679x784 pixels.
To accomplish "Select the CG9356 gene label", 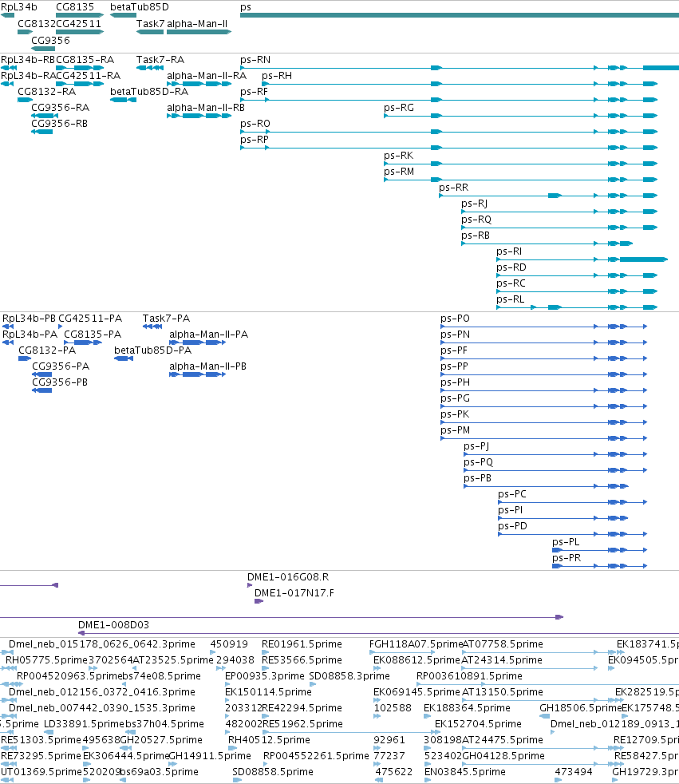I will (50, 40).
